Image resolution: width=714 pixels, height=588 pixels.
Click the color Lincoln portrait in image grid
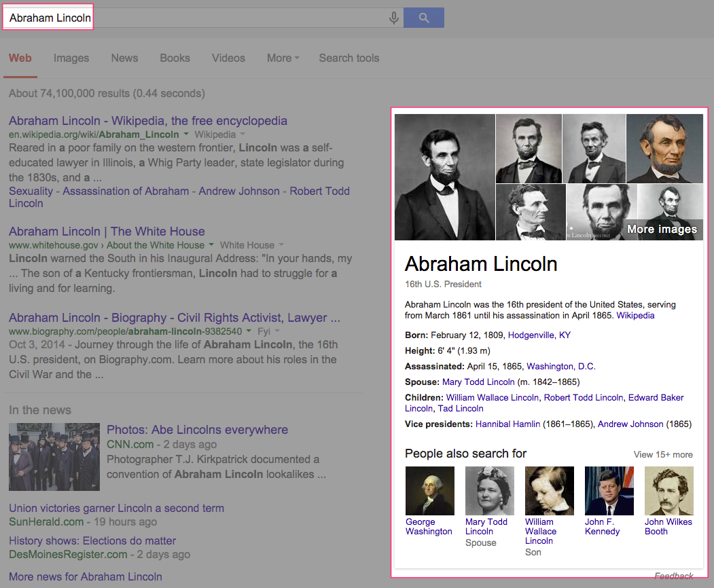point(664,149)
